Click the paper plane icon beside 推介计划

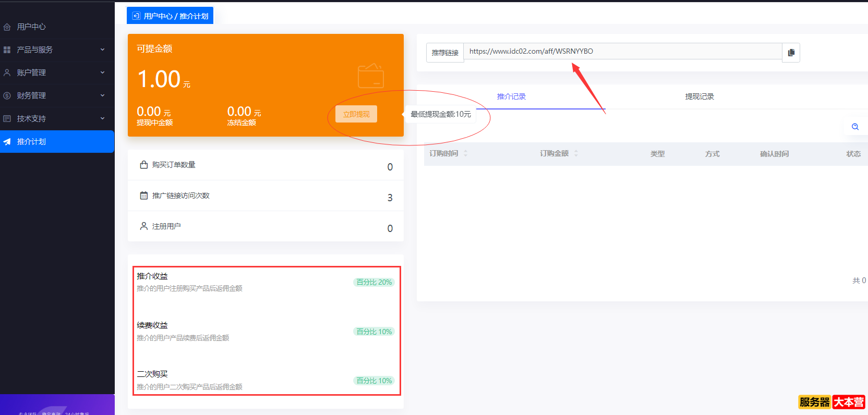(7, 142)
